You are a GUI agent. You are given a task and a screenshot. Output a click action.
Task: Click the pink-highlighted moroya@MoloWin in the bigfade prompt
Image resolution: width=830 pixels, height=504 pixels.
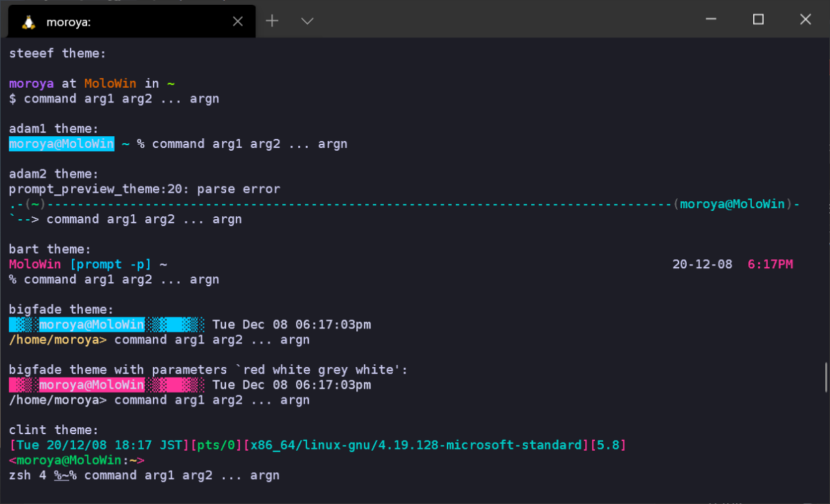pyautogui.click(x=91, y=384)
